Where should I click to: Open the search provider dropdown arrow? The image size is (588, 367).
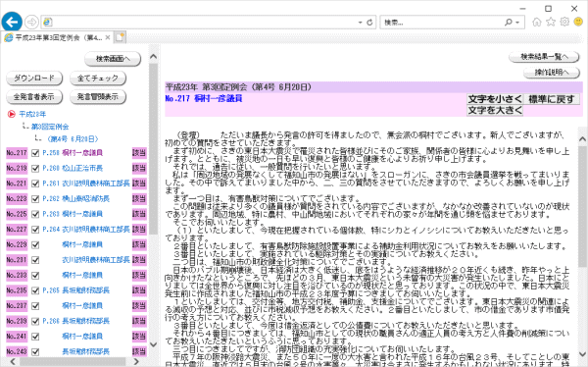point(517,23)
